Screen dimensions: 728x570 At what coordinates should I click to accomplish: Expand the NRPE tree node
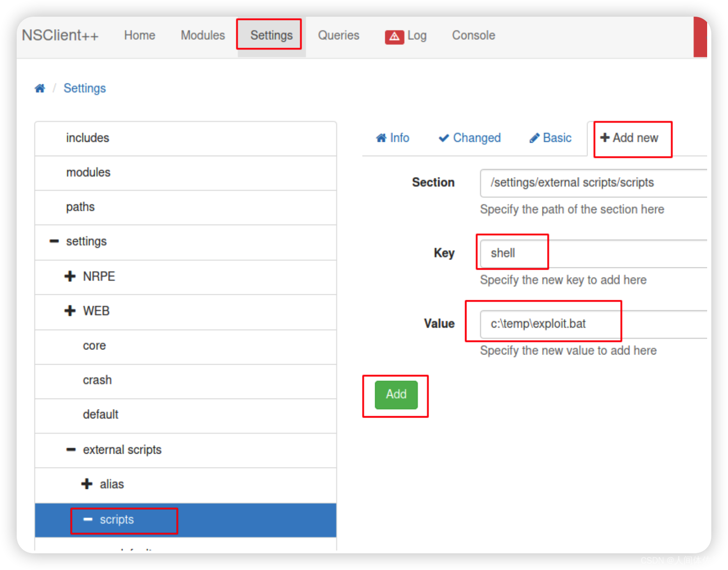pyautogui.click(x=70, y=276)
